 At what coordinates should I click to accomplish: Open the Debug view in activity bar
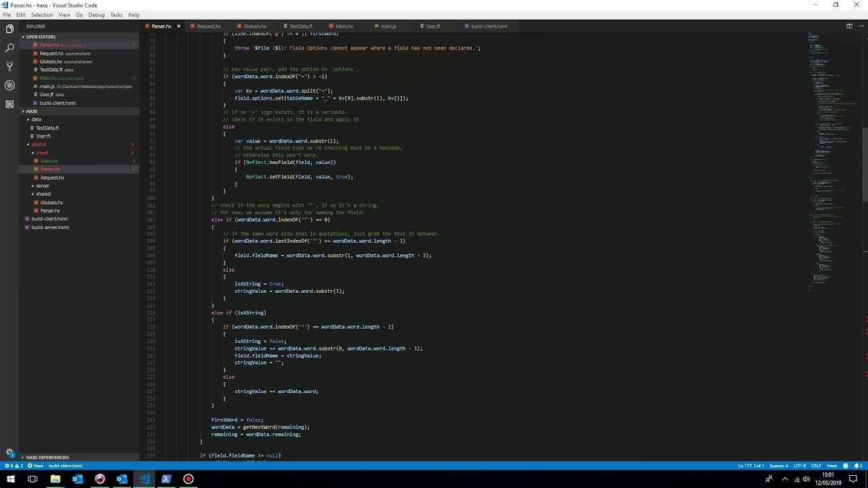tap(9, 85)
